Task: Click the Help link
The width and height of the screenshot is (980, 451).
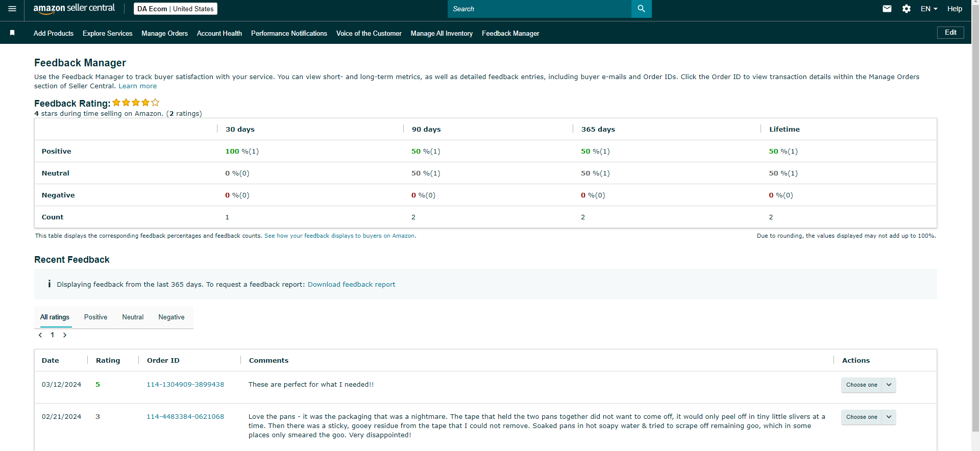Action: pyautogui.click(x=954, y=9)
